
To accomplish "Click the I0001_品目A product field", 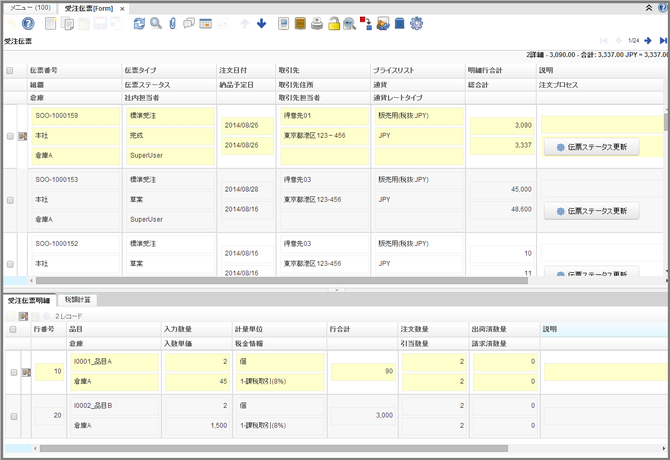I will 115,362.
